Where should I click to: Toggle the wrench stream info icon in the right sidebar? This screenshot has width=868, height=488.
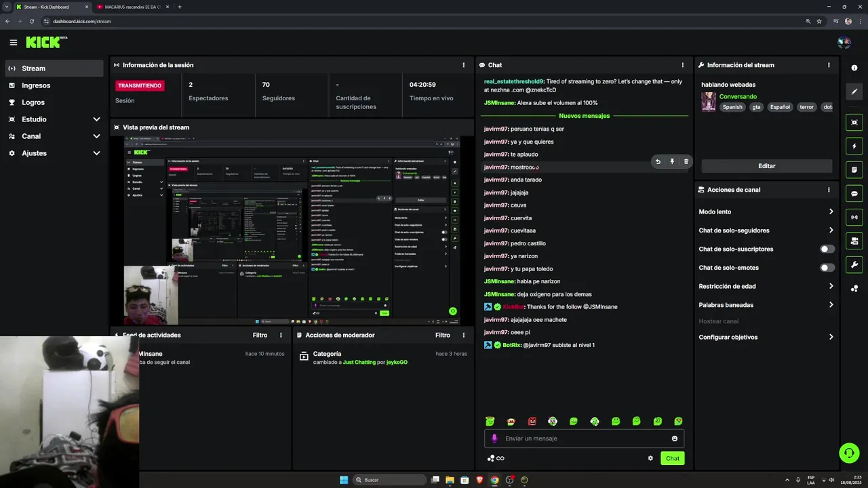[854, 264]
